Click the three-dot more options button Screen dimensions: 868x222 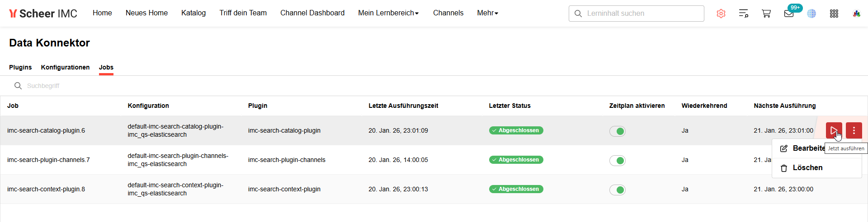click(x=854, y=130)
